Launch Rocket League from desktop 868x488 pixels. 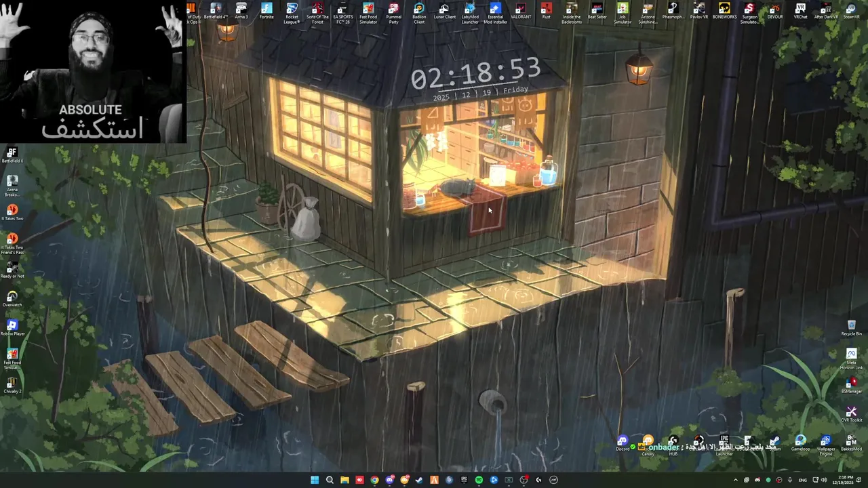click(x=292, y=13)
